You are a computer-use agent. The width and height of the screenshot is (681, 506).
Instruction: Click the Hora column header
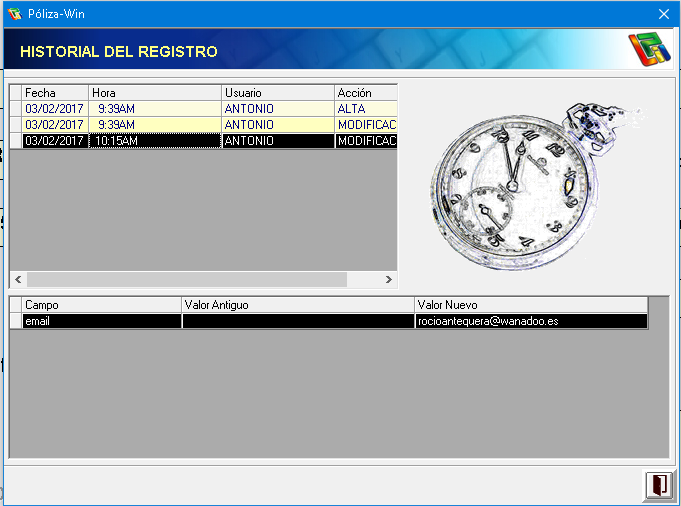coord(155,93)
